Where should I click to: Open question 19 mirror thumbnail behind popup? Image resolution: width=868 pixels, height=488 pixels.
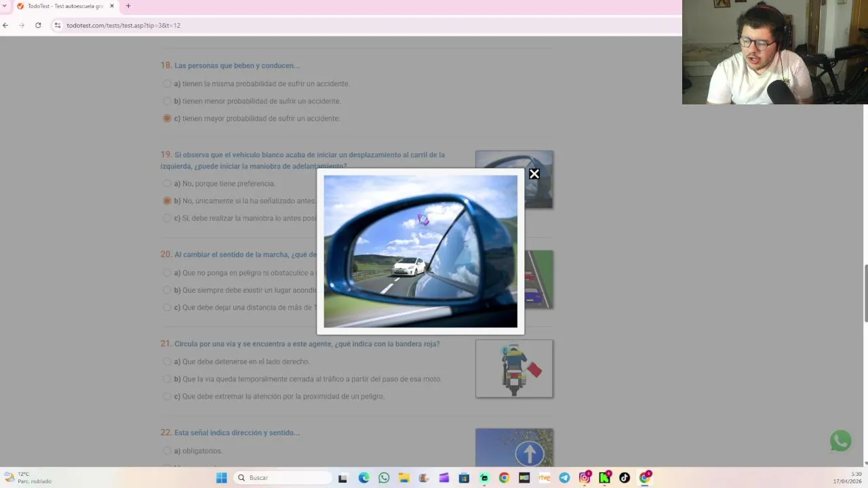click(x=539, y=180)
